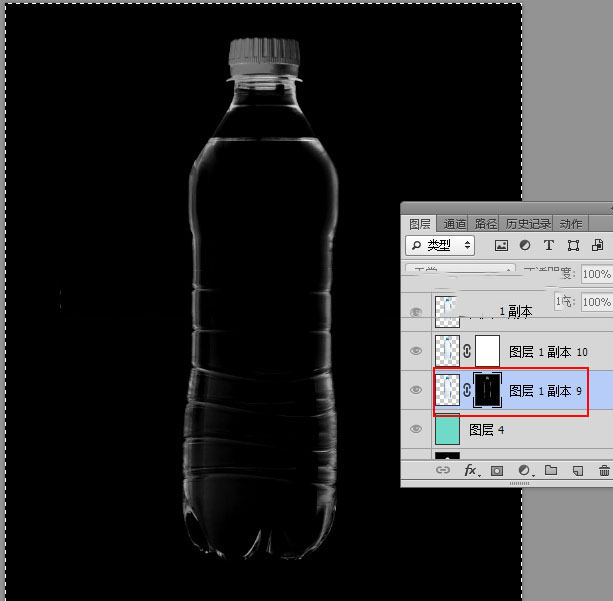613x601 pixels.
Task: Click the link layers icon at panel bottom
Action: point(443,470)
